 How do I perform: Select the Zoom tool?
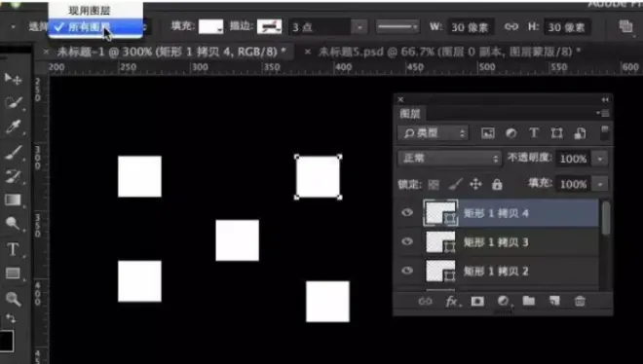coord(13,299)
